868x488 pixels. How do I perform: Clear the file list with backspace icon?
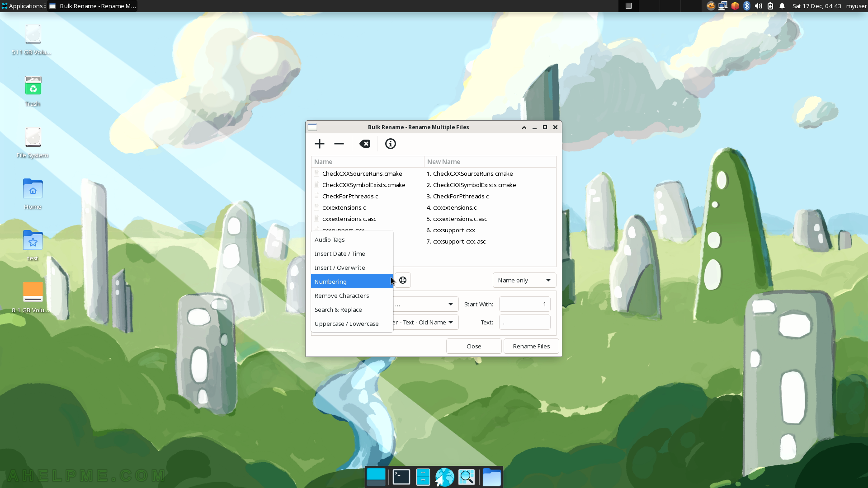click(365, 144)
